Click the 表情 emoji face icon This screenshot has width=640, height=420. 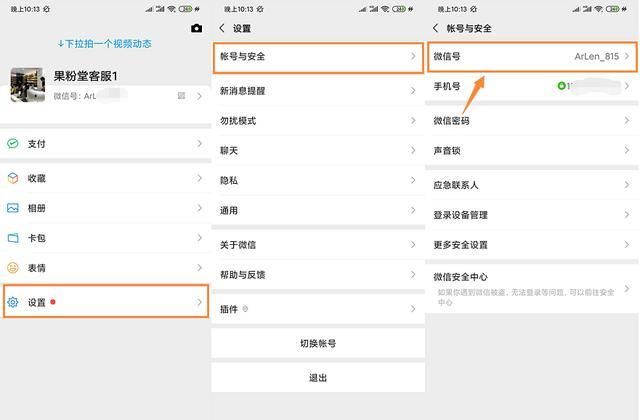(13, 268)
